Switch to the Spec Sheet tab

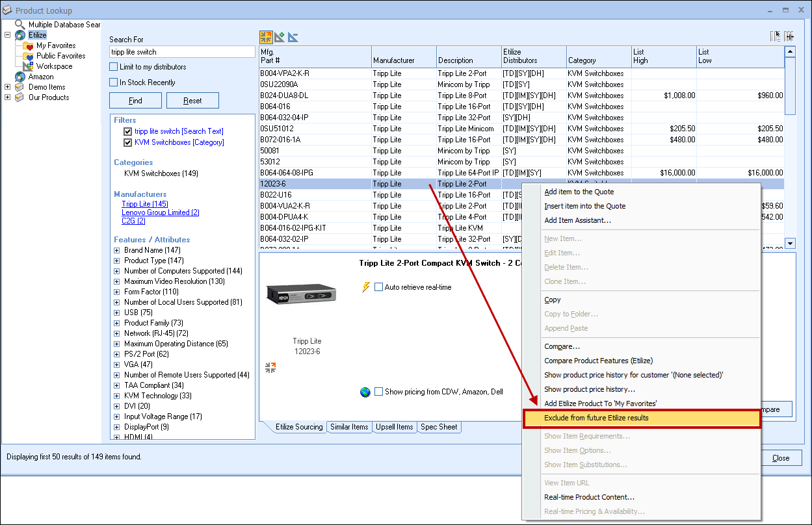tap(439, 427)
